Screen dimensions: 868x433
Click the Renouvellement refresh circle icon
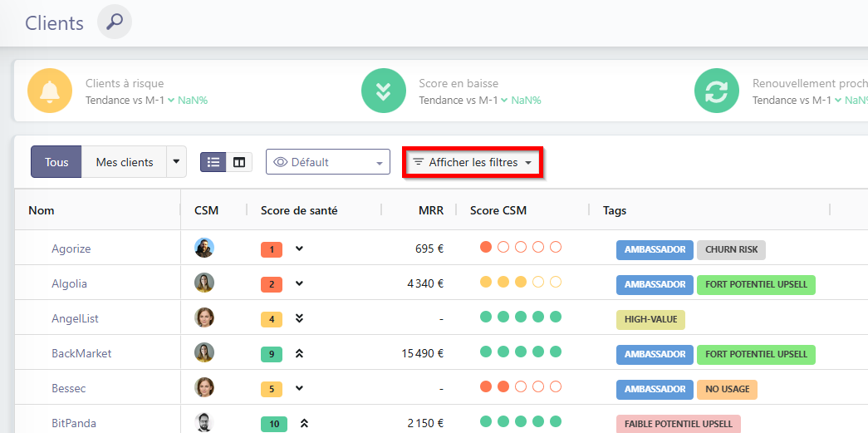(x=716, y=91)
